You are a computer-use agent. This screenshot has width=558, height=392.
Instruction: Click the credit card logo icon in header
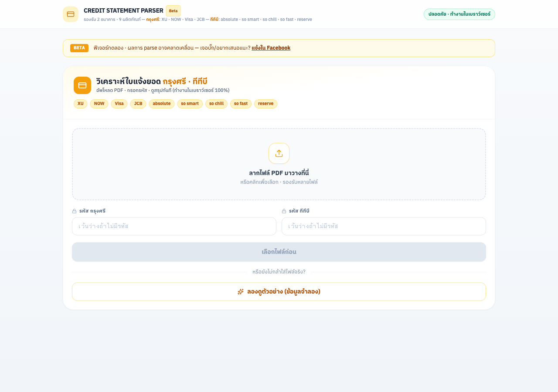click(71, 14)
